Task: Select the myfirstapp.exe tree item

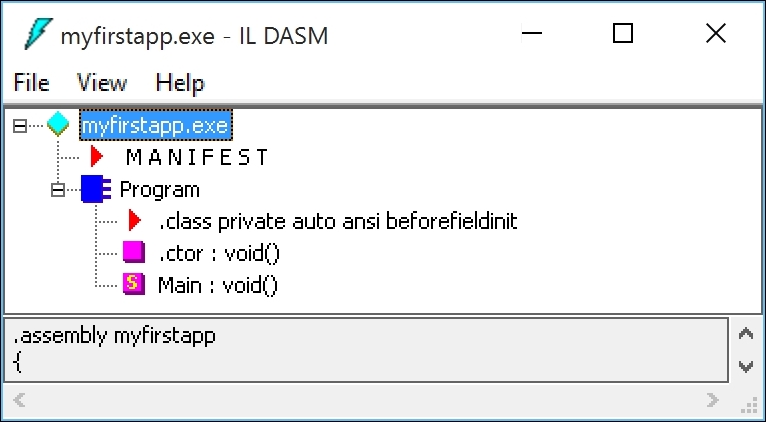Action: pyautogui.click(x=155, y=125)
